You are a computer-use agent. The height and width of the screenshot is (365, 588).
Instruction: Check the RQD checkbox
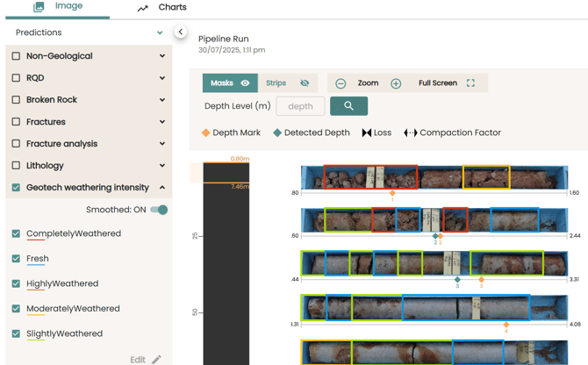(x=16, y=78)
